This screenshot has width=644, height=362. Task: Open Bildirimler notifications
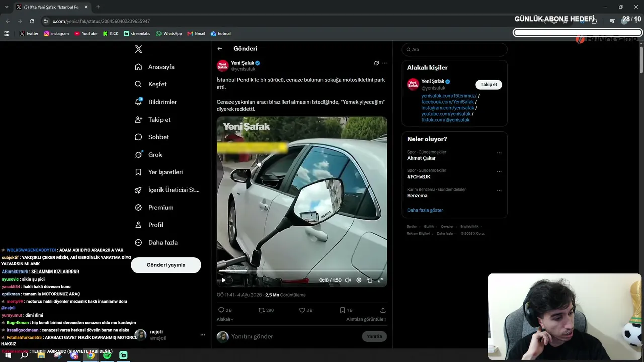[x=156, y=102]
